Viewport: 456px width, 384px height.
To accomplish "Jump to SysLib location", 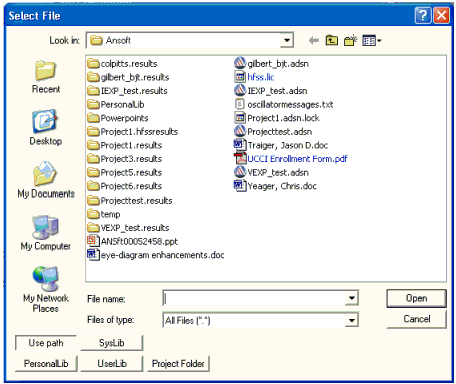I will [112, 343].
